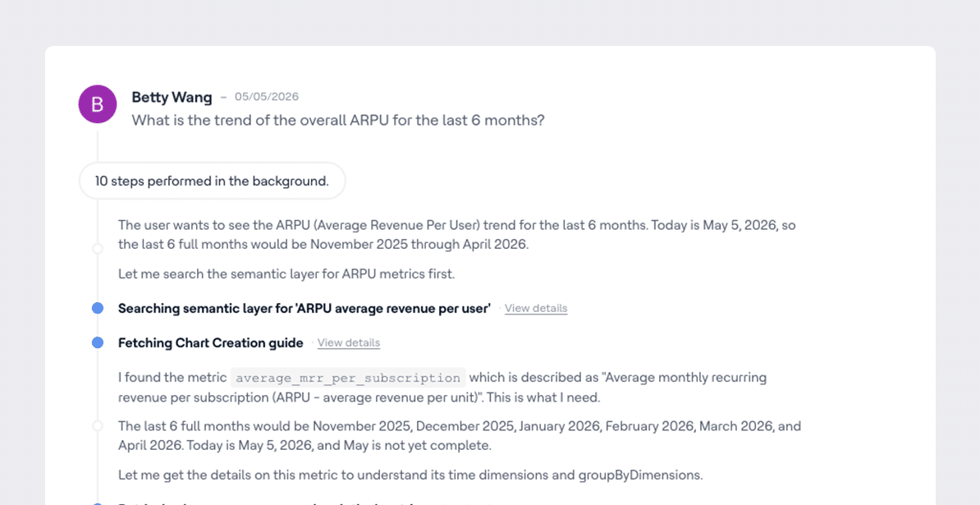Click the Let me search the semantic layer sentence

(x=286, y=273)
